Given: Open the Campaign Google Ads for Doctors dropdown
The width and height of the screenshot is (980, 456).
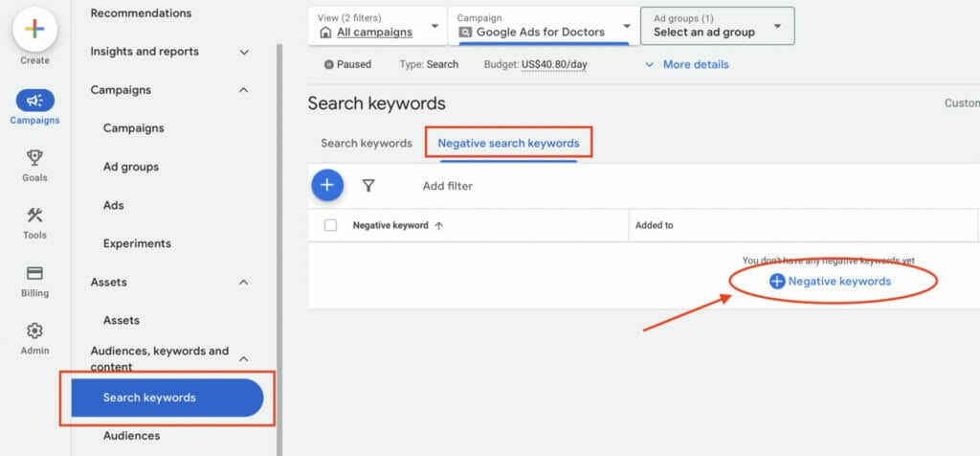Looking at the screenshot, I should (543, 26).
